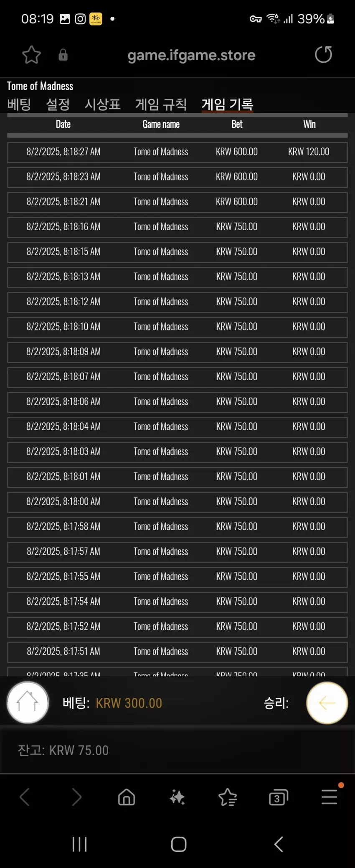Show the open tabs counter
Viewport: 355px width, 868px height.
279,797
